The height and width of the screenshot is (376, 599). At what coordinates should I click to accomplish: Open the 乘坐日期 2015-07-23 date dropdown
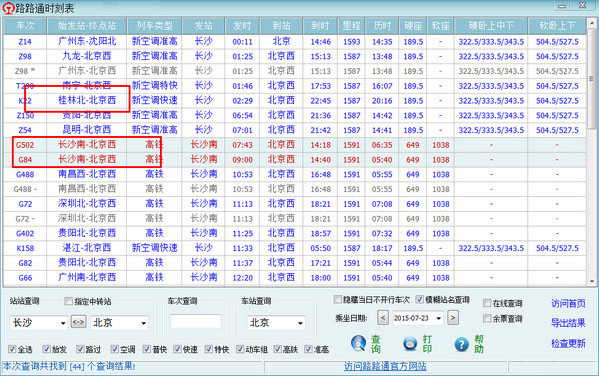point(439,318)
